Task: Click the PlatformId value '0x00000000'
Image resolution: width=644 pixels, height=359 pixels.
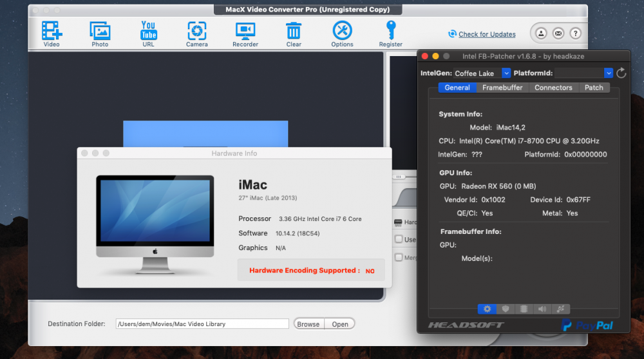Action: point(585,155)
